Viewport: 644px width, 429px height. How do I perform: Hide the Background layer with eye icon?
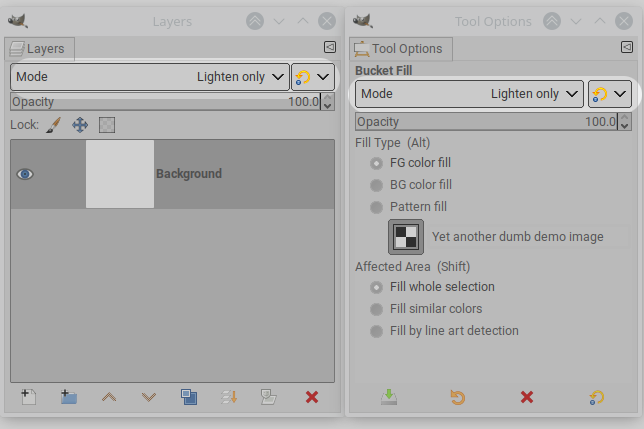click(x=25, y=174)
